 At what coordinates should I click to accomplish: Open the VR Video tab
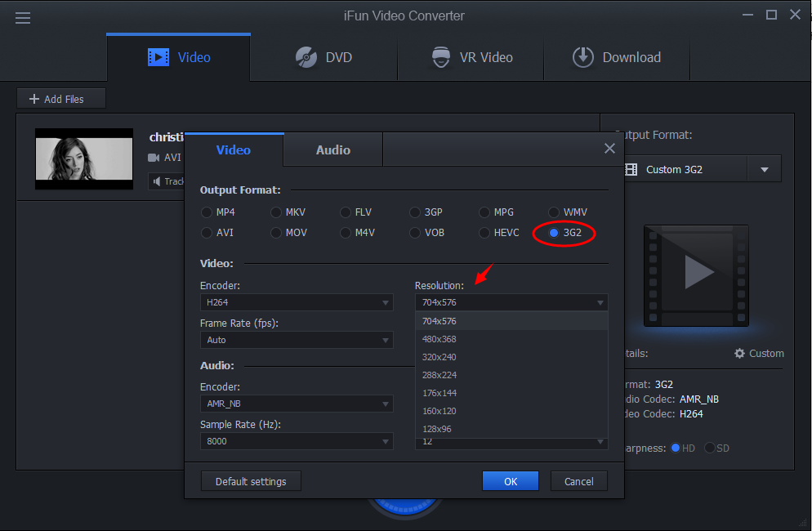(471, 57)
